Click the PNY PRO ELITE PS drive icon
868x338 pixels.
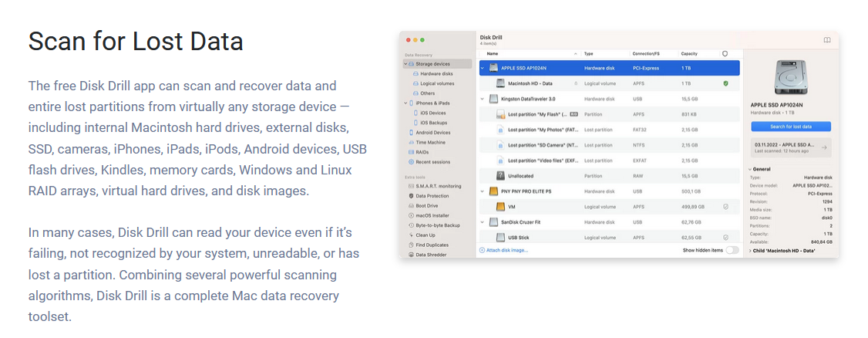point(493,191)
